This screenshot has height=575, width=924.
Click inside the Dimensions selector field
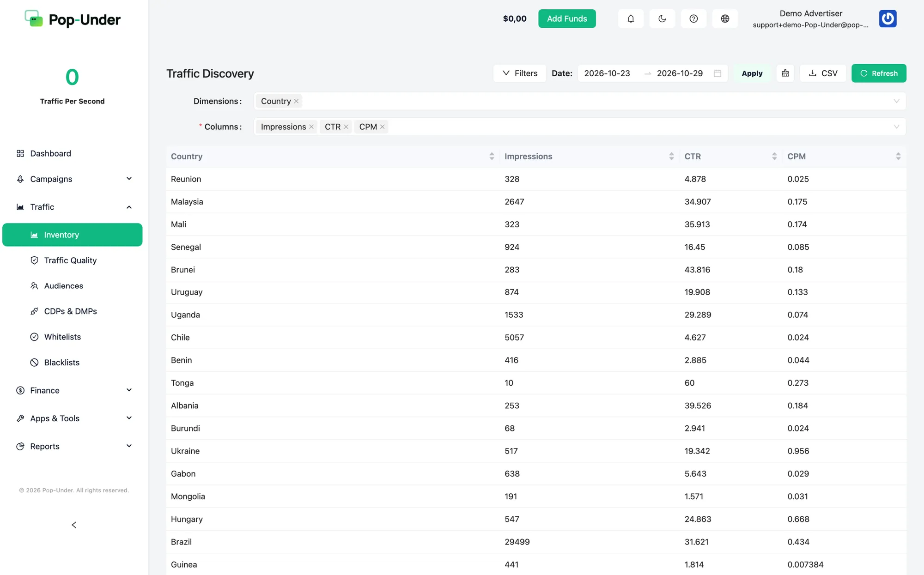point(580,101)
